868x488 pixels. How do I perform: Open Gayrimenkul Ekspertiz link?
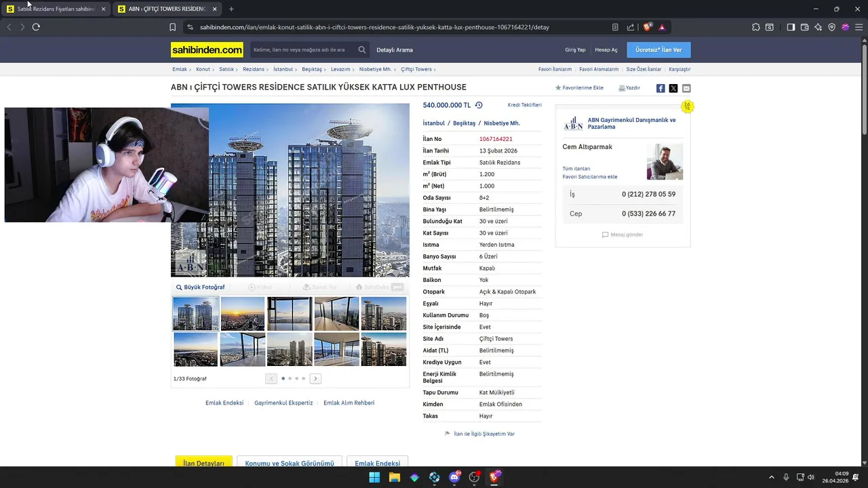click(283, 403)
